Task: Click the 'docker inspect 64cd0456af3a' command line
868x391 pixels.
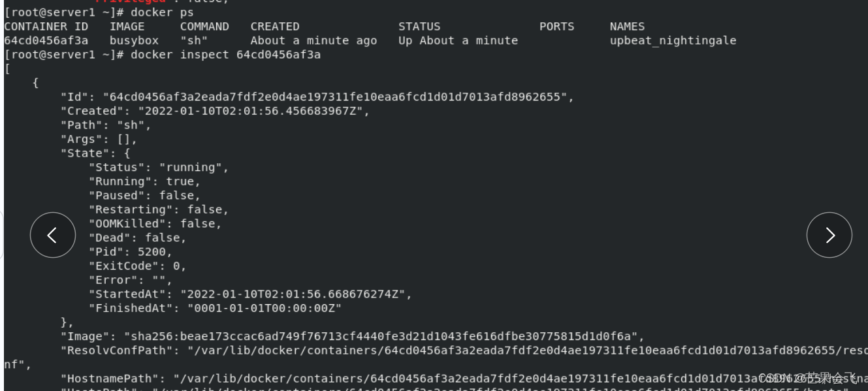Action: (225, 55)
